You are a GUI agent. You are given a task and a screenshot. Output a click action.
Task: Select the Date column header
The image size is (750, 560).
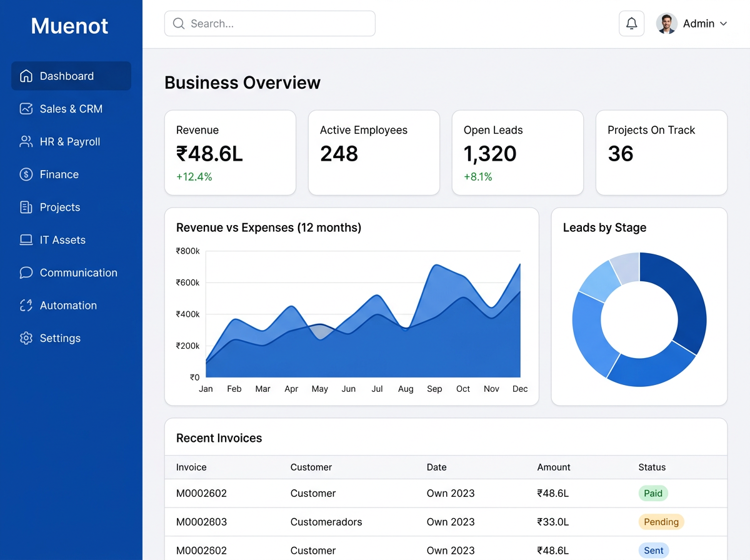[x=437, y=467]
